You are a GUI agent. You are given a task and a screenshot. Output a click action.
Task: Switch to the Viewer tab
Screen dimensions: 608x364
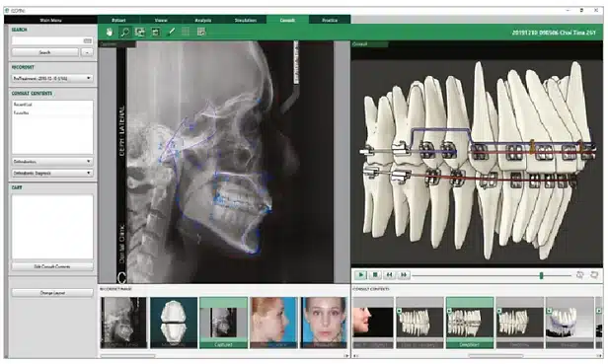[161, 20]
